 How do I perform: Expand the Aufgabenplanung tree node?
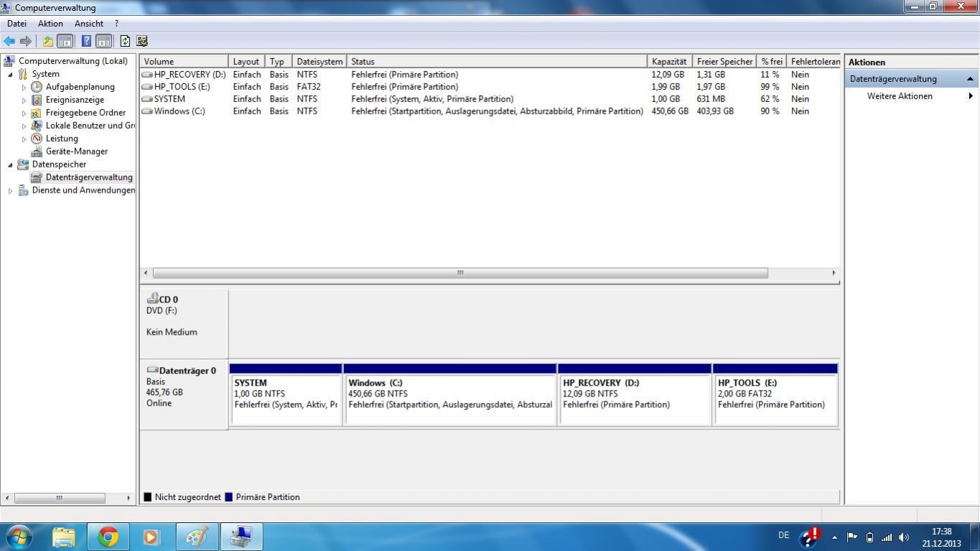point(24,87)
